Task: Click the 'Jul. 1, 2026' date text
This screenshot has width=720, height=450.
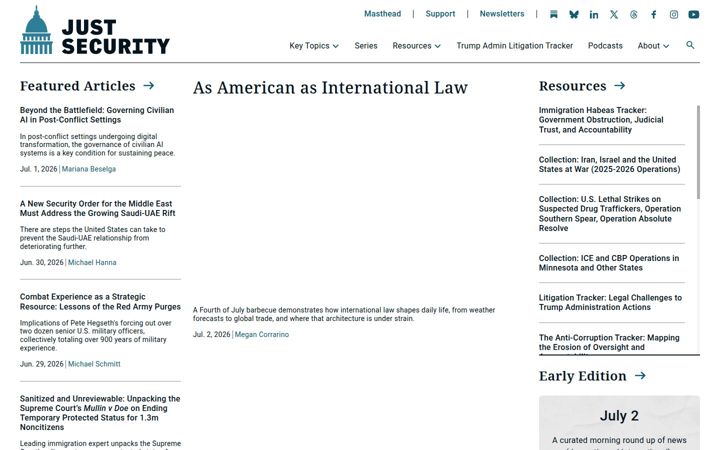Action: 39,169
